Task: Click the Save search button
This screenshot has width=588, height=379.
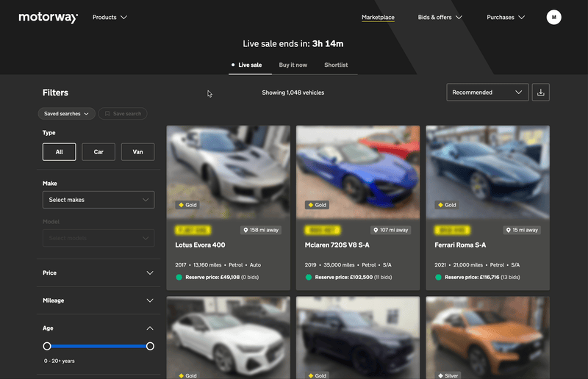Action: tap(123, 114)
